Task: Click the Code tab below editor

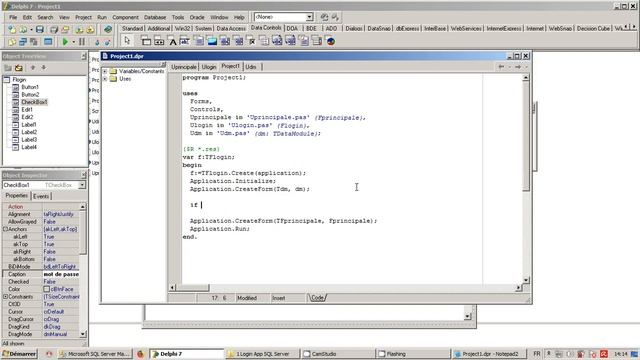Action: click(317, 298)
